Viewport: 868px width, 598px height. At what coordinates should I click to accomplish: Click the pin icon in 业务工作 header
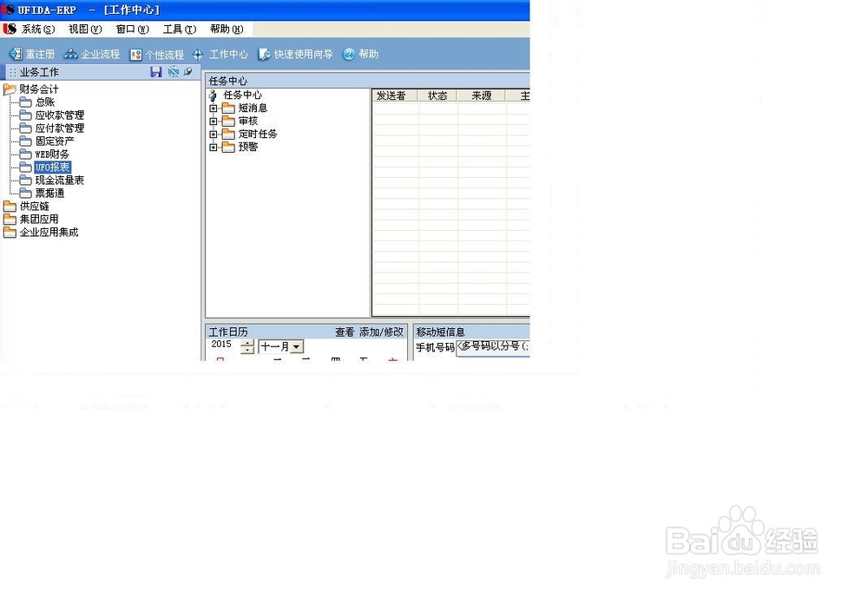[188, 71]
